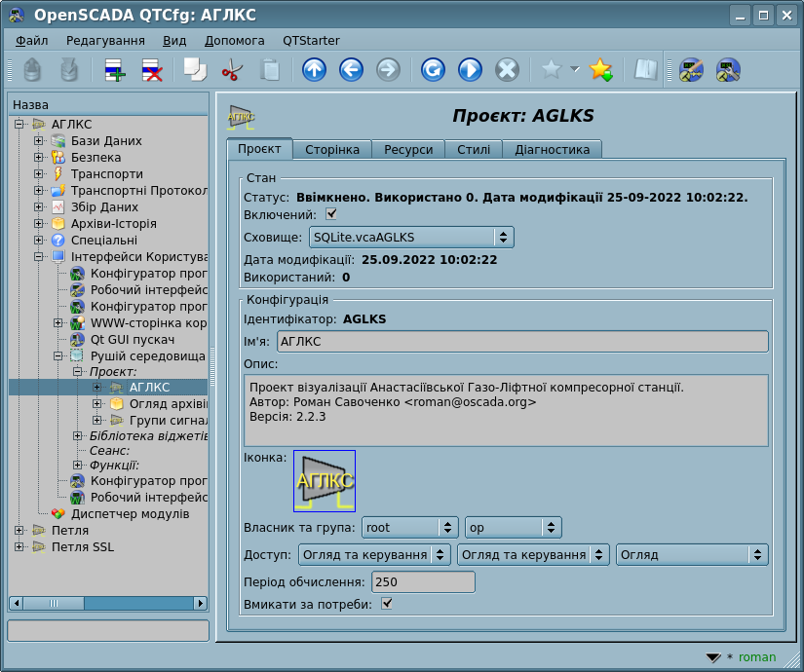Expand the Бази Даних tree node

pyautogui.click(x=39, y=141)
